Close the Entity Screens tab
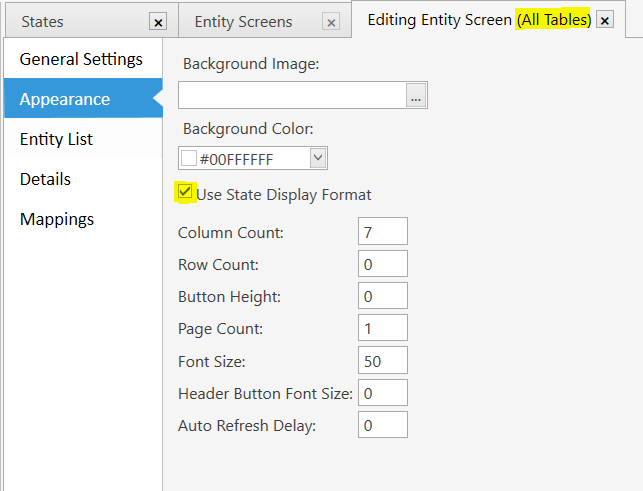This screenshot has height=491, width=643. coord(331,22)
